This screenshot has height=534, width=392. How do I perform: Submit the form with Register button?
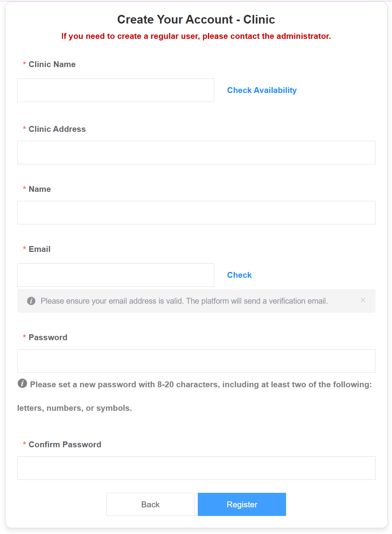[242, 505]
